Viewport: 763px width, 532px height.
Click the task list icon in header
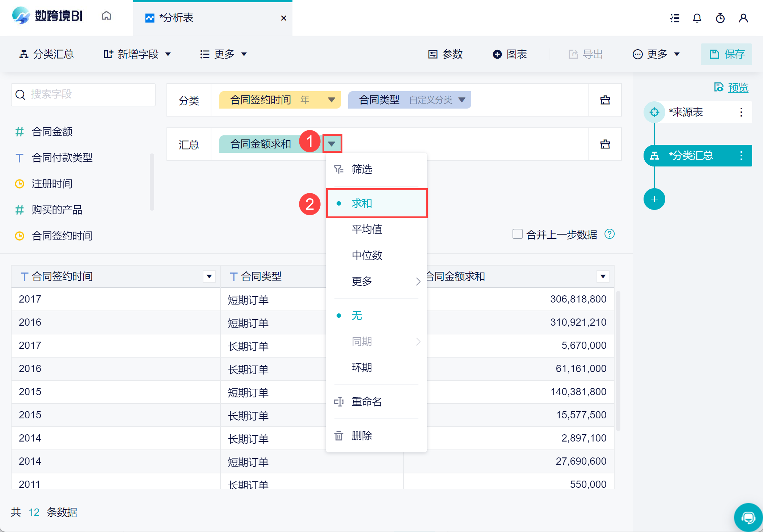coord(674,18)
